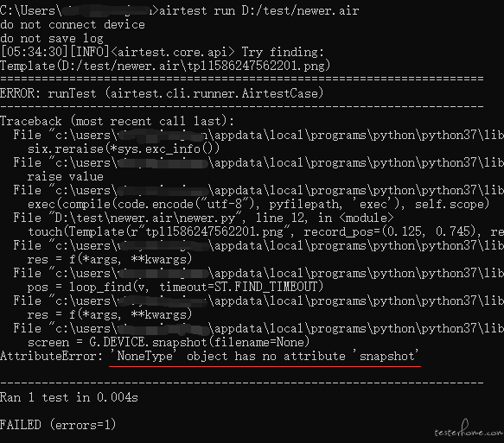Click the 'FAILED (errors=1)' result line
This screenshot has height=443, width=504.
(x=58, y=425)
